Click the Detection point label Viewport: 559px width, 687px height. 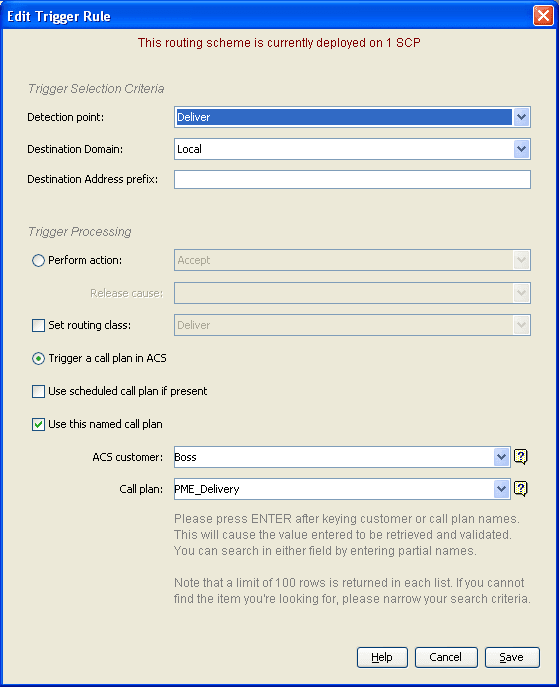point(66,117)
